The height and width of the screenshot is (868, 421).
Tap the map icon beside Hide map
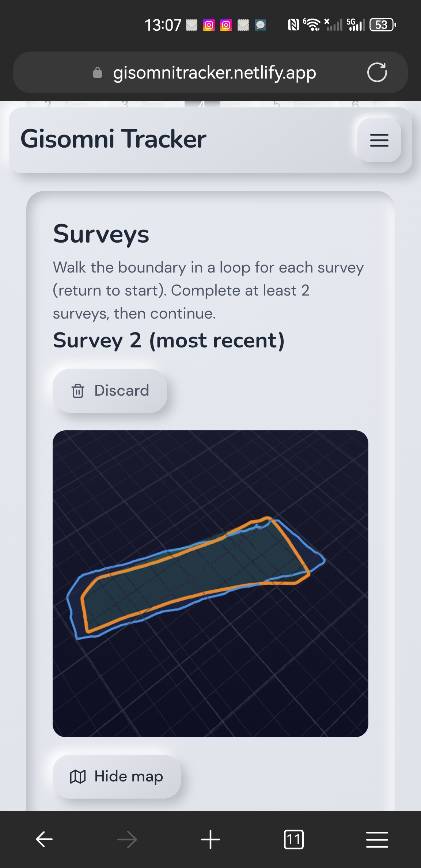(x=78, y=776)
